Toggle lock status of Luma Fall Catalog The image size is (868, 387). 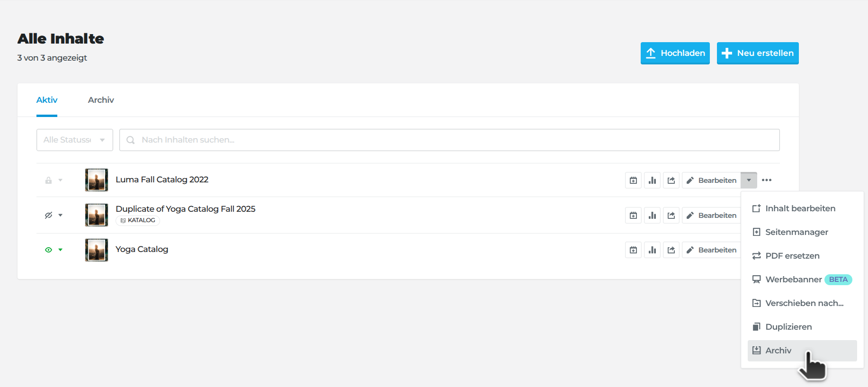pyautogui.click(x=48, y=180)
